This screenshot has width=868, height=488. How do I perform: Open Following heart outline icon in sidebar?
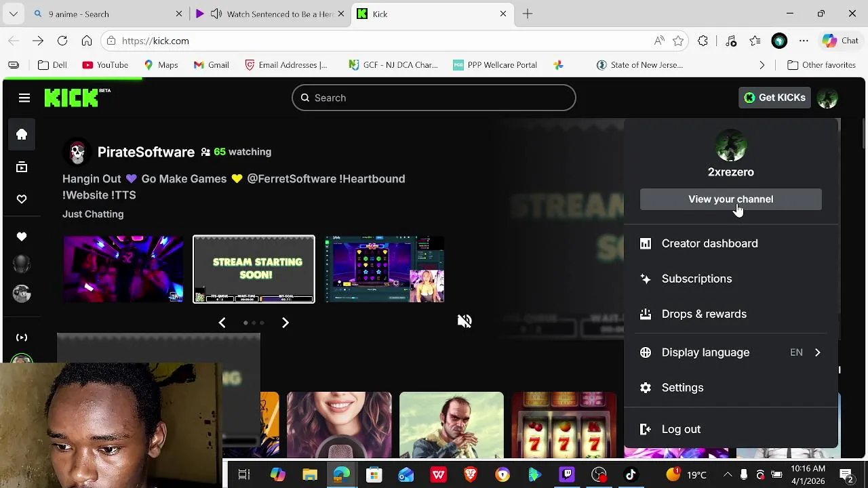click(22, 199)
